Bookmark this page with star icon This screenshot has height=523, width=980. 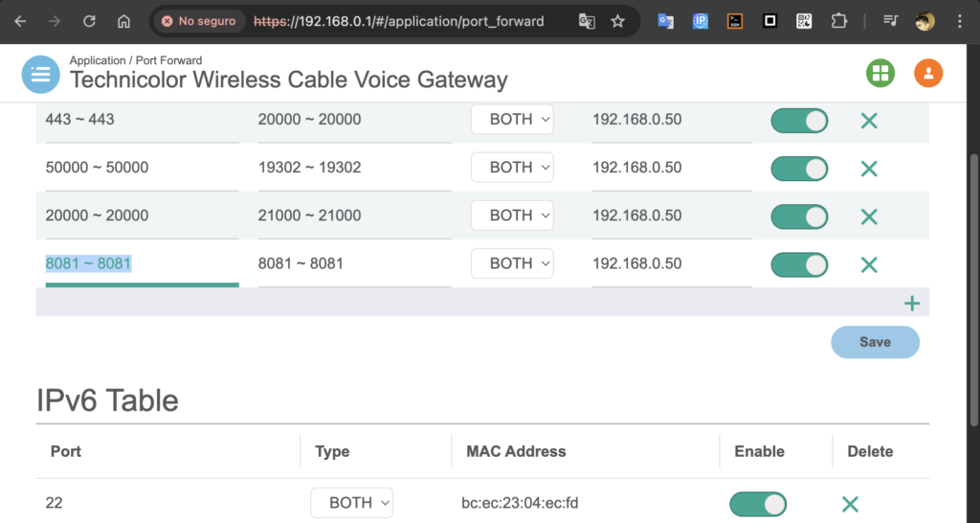[617, 21]
